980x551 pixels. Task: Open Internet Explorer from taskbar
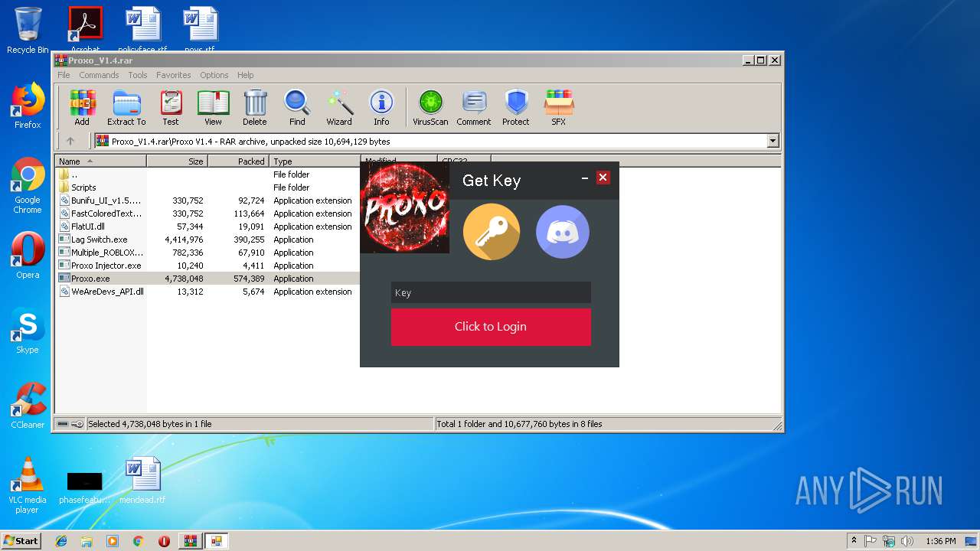61,541
